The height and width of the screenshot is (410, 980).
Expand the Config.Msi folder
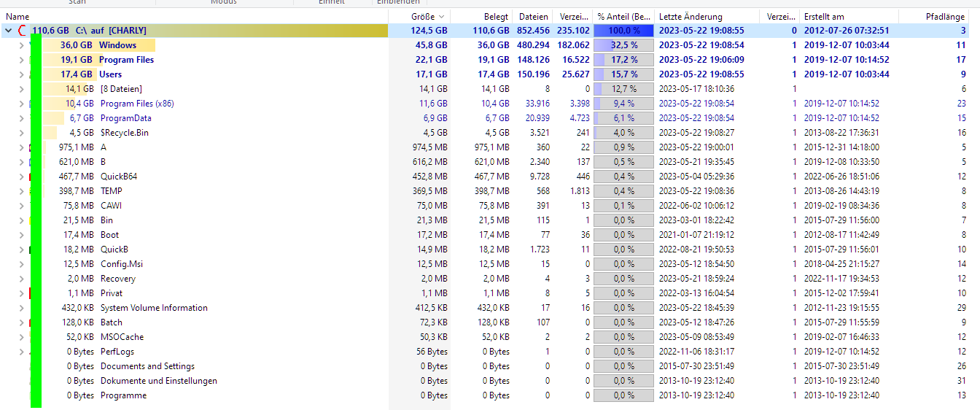coord(21,264)
